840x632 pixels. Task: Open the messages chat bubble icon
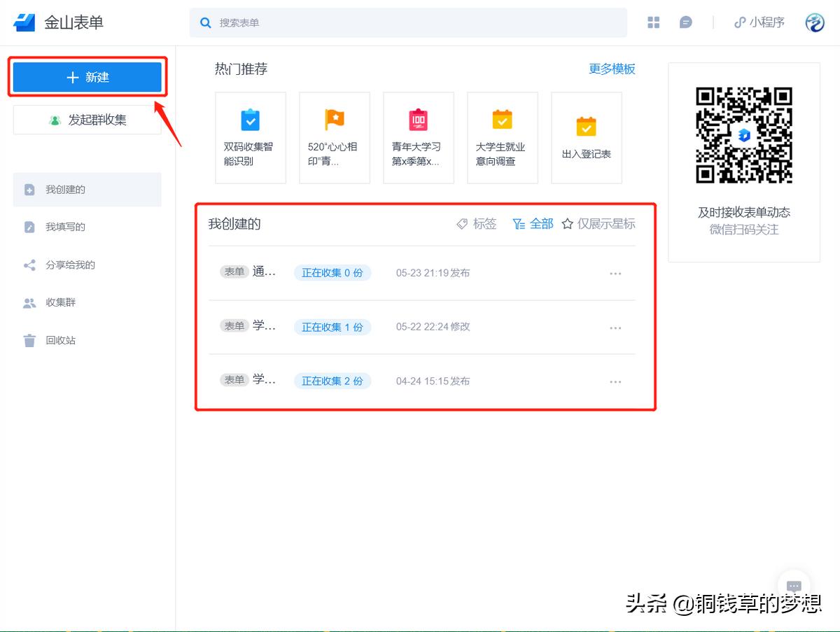point(686,22)
